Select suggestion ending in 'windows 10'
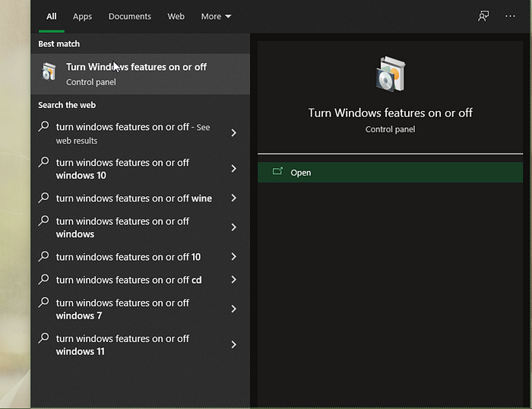 (x=140, y=169)
